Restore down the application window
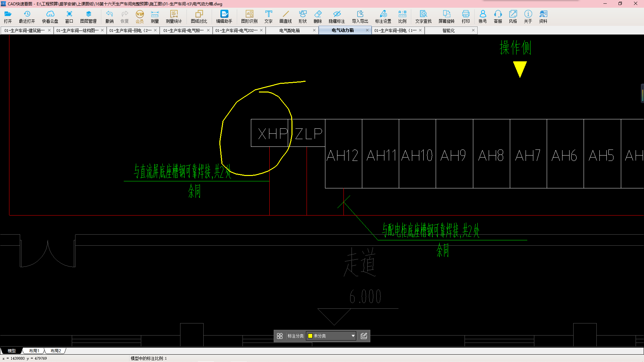Image resolution: width=644 pixels, height=362 pixels. [620, 4]
